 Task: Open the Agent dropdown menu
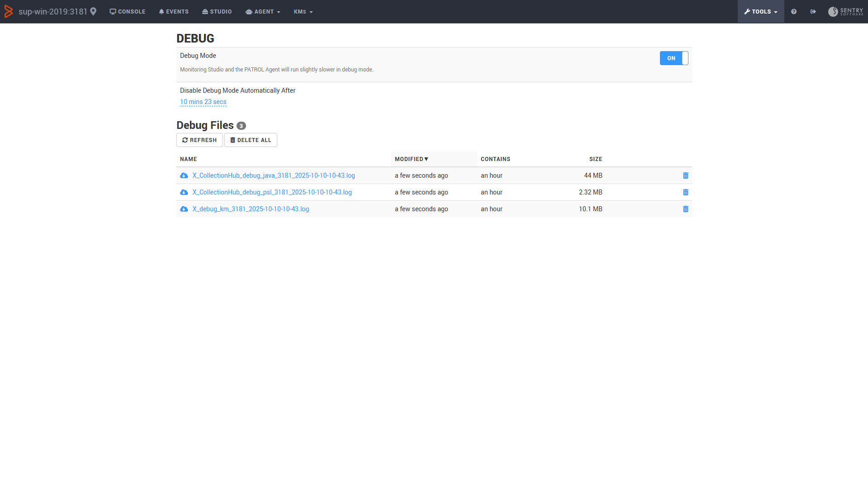pyautogui.click(x=263, y=12)
